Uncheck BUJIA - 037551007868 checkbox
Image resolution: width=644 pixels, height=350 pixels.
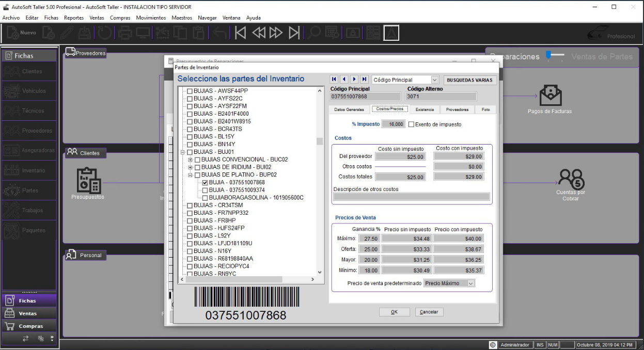coord(205,183)
